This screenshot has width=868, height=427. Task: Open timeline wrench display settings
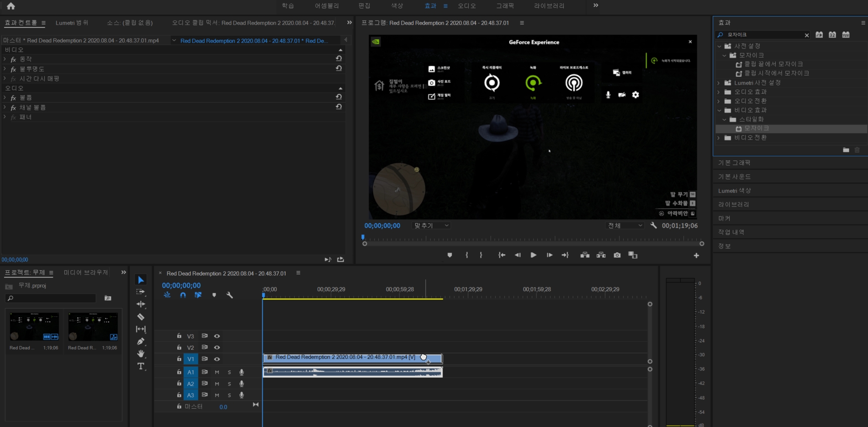point(230,295)
